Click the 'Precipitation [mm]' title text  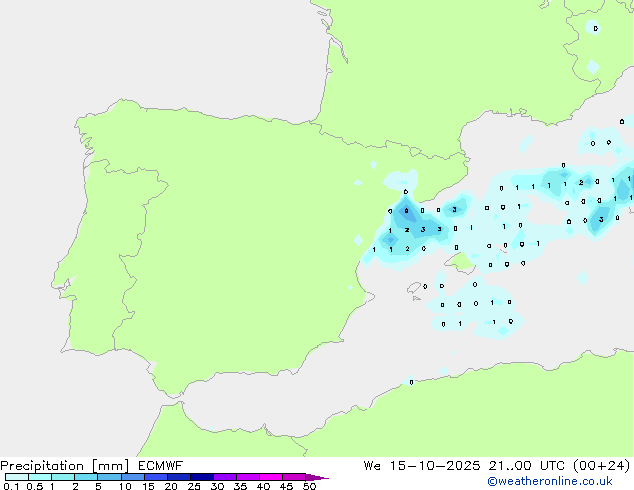(x=65, y=466)
